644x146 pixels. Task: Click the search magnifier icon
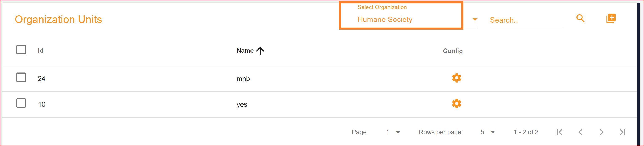tap(580, 18)
